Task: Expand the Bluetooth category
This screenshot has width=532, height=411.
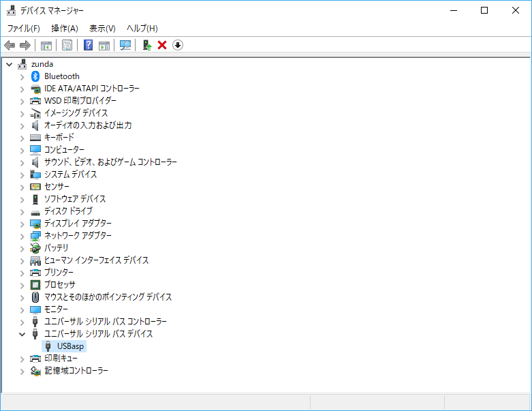Action: (22, 77)
